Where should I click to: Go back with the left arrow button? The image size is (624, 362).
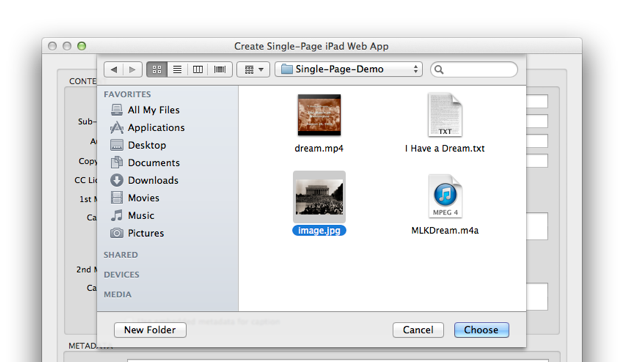click(114, 70)
